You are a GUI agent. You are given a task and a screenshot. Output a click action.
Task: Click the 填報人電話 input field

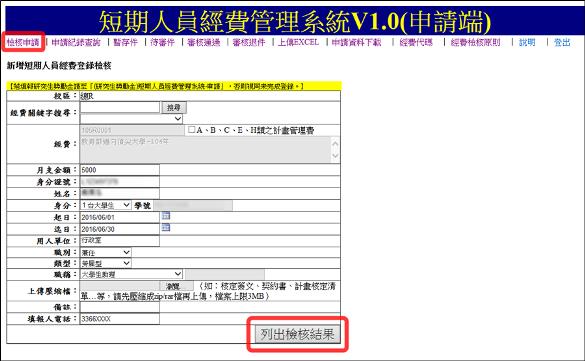coord(120,319)
